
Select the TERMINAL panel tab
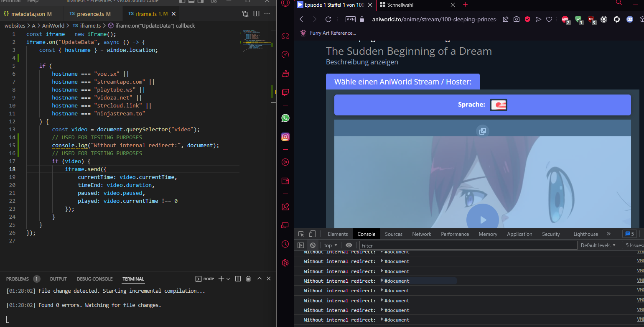133,279
